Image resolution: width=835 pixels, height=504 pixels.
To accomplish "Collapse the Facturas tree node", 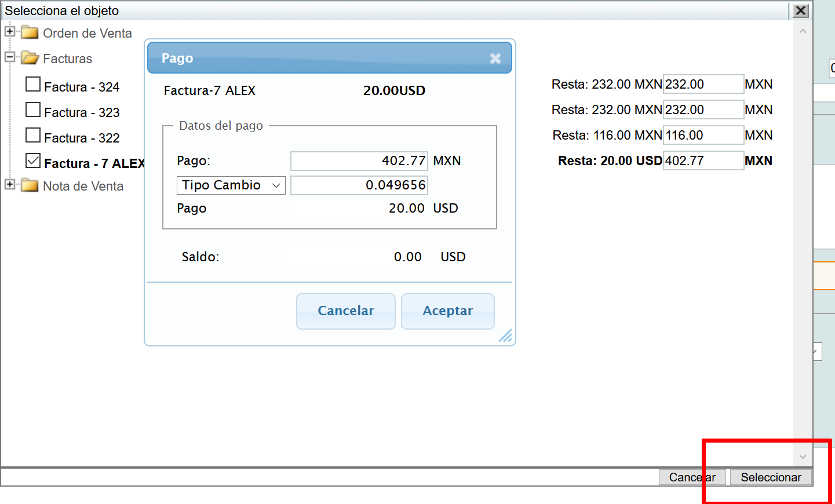I will [x=10, y=57].
